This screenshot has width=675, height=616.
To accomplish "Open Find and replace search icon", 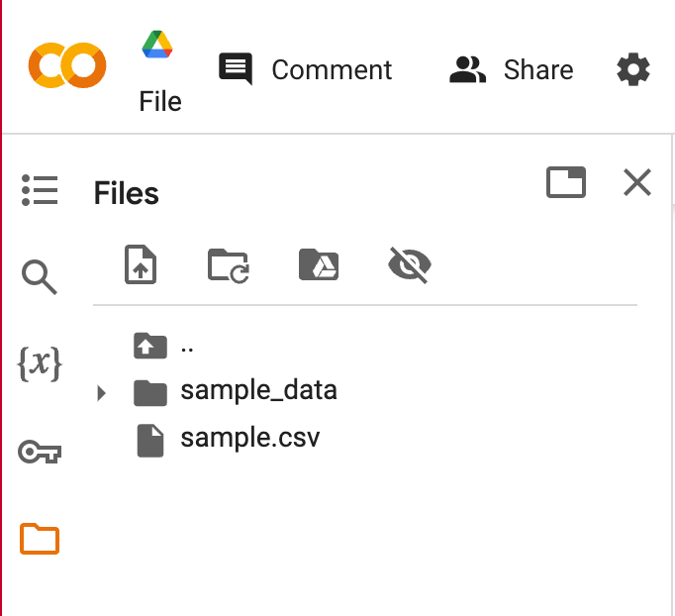I will tap(40, 277).
